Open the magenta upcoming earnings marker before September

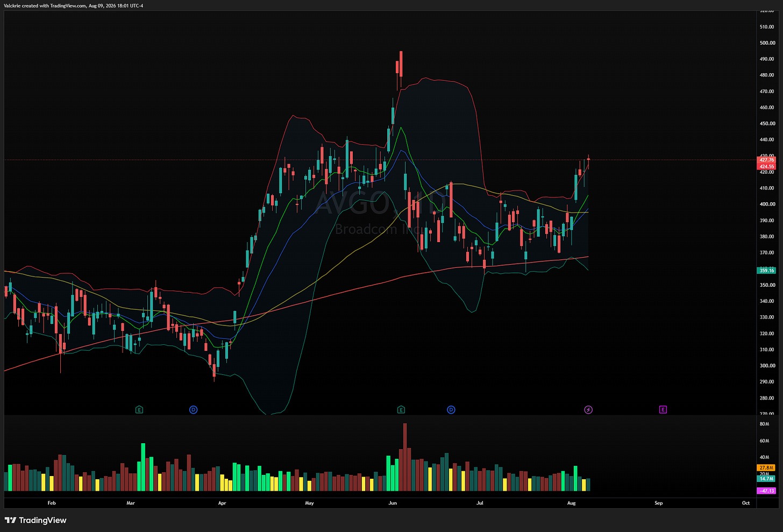663,410
